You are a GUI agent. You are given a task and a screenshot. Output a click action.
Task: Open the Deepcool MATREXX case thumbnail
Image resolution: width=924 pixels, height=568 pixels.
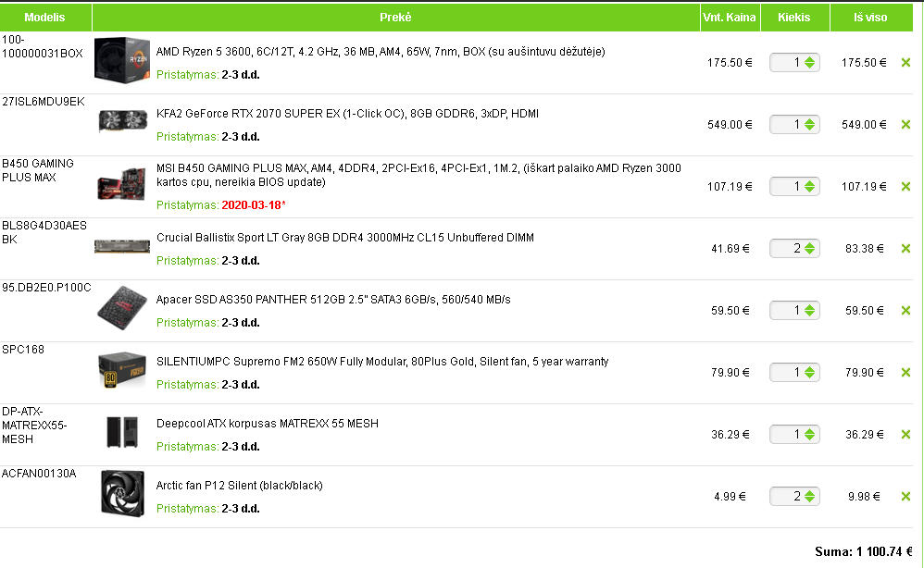(x=122, y=432)
